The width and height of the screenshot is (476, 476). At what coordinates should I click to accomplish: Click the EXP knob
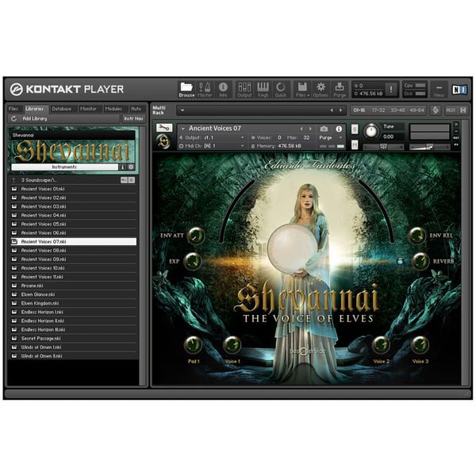pyautogui.click(x=193, y=261)
